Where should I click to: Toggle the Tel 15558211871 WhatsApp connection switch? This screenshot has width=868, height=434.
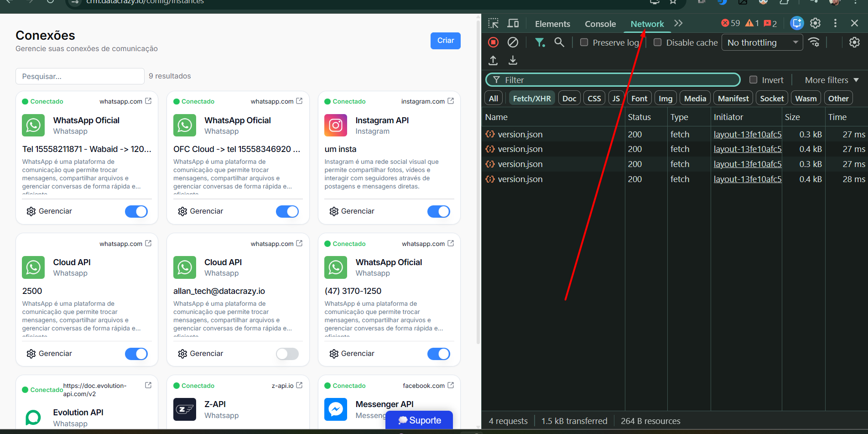pos(136,212)
